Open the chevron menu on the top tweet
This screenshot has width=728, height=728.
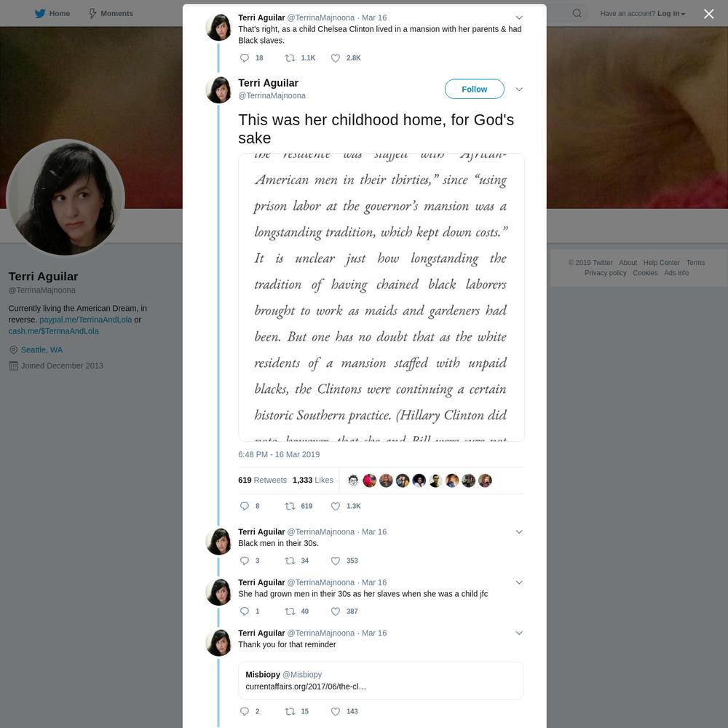pyautogui.click(x=519, y=17)
